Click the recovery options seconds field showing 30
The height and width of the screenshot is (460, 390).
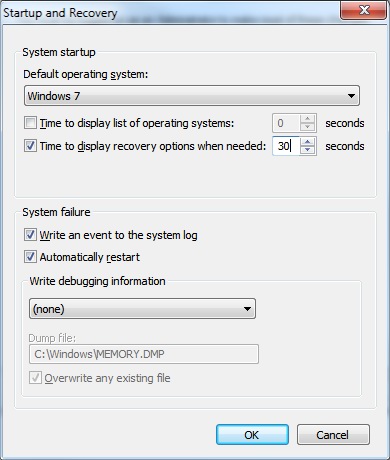click(x=286, y=146)
